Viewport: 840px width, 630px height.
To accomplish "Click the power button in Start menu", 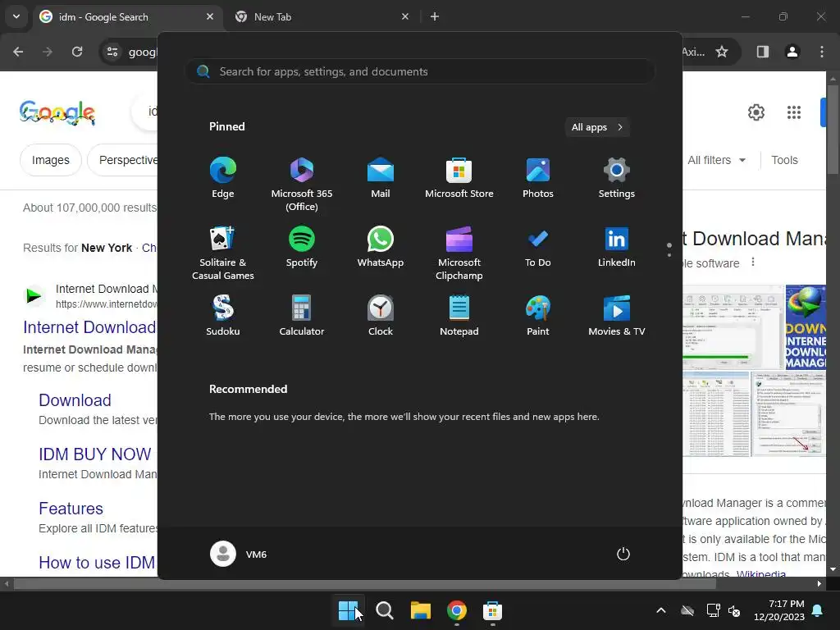I will pos(623,554).
